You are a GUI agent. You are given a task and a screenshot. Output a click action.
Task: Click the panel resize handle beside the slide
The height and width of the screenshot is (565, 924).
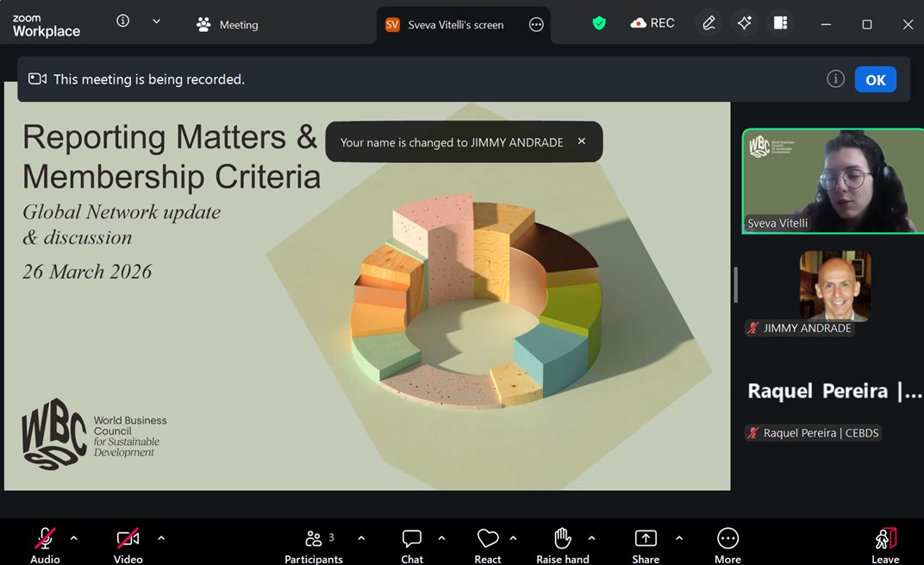point(735,285)
